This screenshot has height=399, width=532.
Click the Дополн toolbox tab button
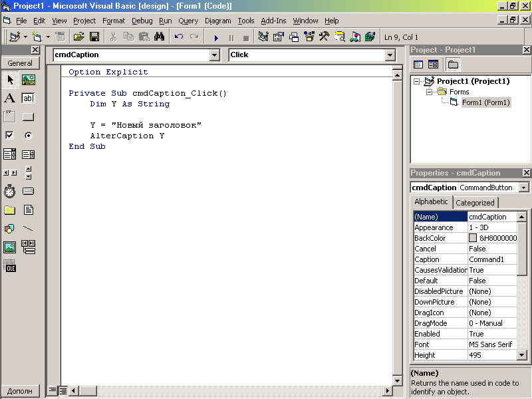(x=20, y=391)
